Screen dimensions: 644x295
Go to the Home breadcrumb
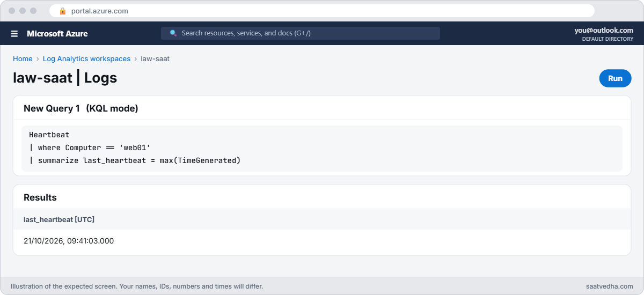point(23,59)
